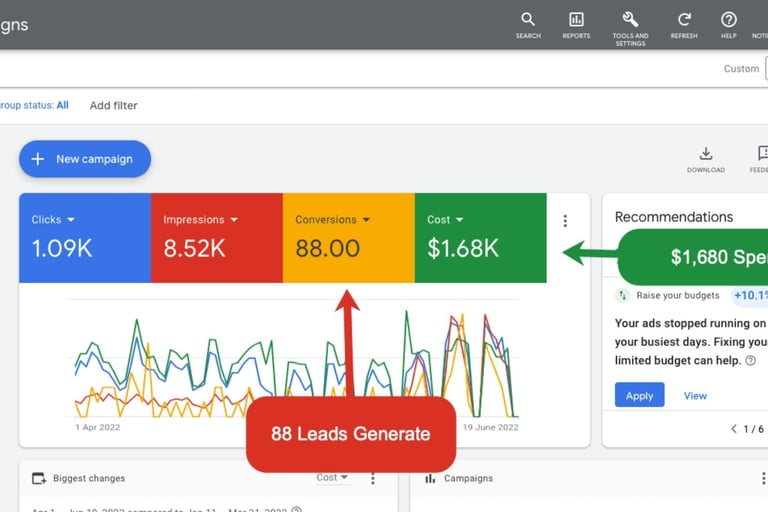768x512 pixels.
Task: Click the Recommendations heading
Action: click(674, 217)
